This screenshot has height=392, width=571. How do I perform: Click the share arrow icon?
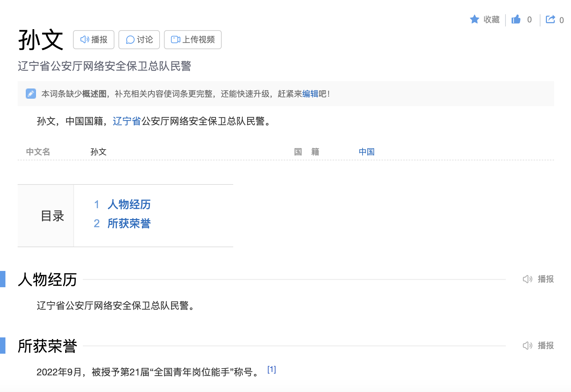tap(550, 19)
